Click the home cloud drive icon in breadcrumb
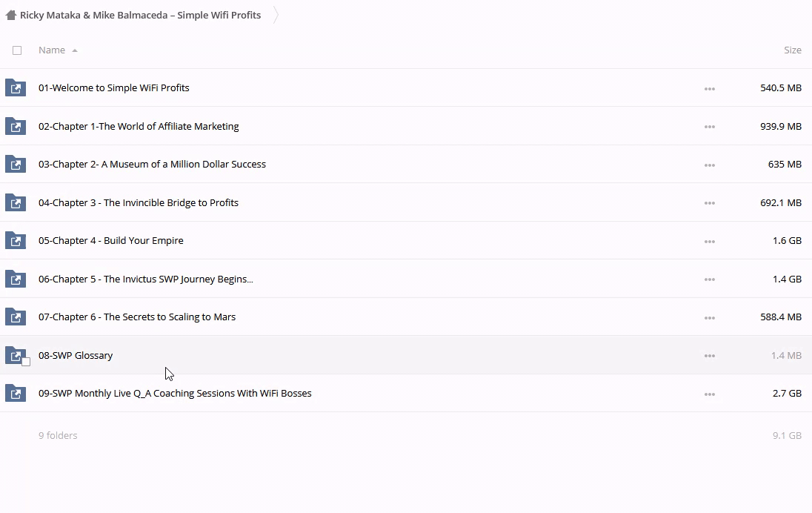 click(x=10, y=15)
